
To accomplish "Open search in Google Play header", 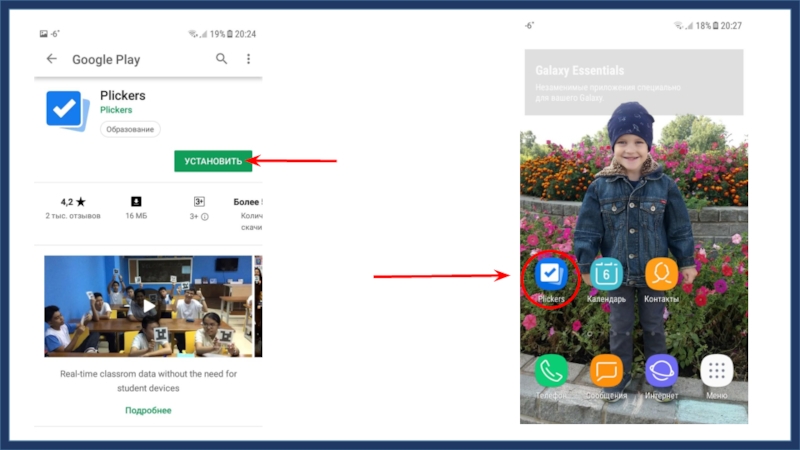I will pyautogui.click(x=222, y=59).
